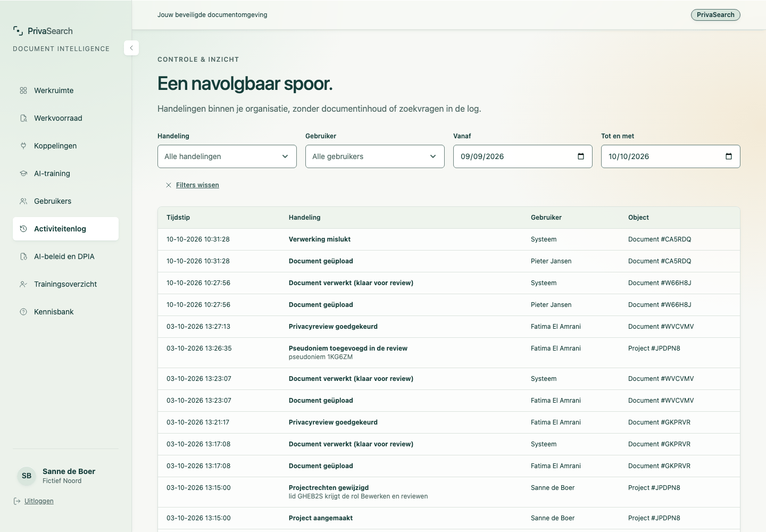This screenshot has height=532, width=766.
Task: Open the Tot en met calendar picker
Action: [x=729, y=156]
